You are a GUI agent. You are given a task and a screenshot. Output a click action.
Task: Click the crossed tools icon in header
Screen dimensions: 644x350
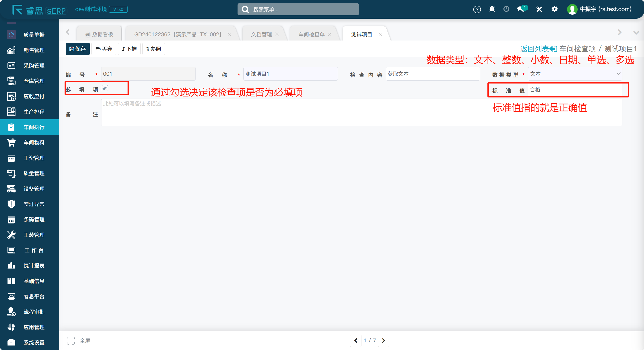coord(539,9)
